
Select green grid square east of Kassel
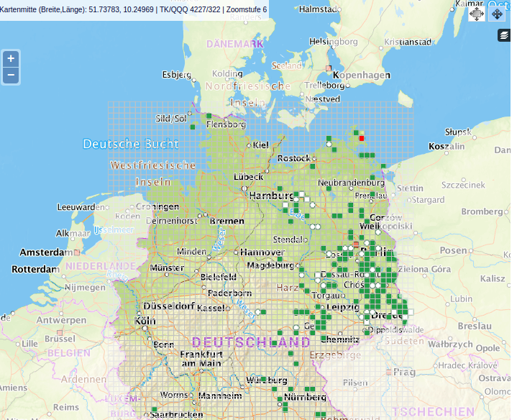pos(264,312)
